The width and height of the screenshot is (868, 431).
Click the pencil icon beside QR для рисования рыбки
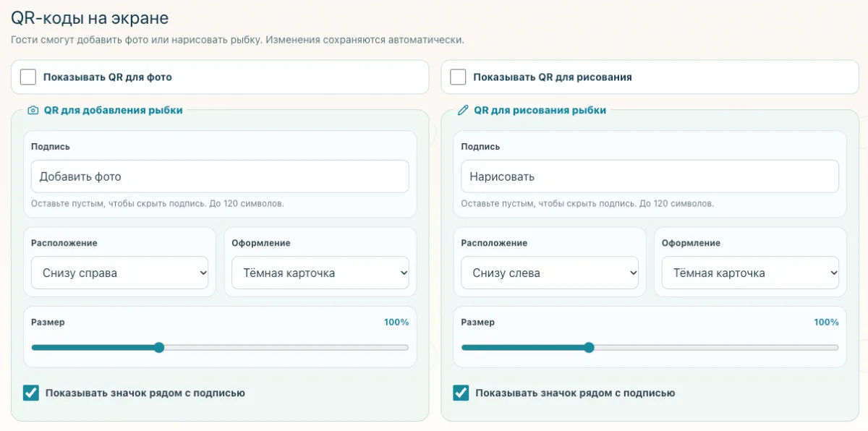pos(463,111)
